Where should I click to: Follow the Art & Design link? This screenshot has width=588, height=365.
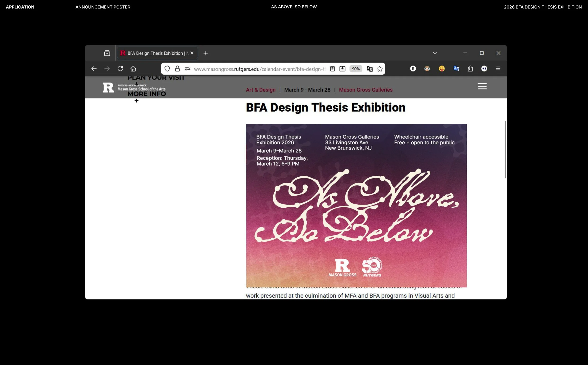[261, 90]
